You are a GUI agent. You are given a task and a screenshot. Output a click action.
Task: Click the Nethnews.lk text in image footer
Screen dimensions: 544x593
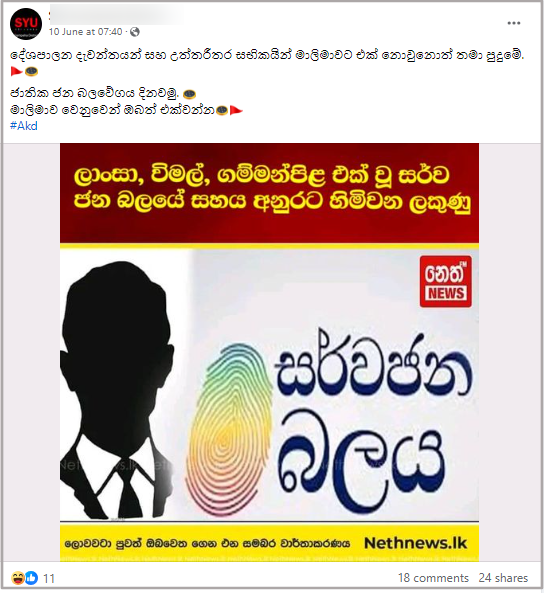[415, 543]
